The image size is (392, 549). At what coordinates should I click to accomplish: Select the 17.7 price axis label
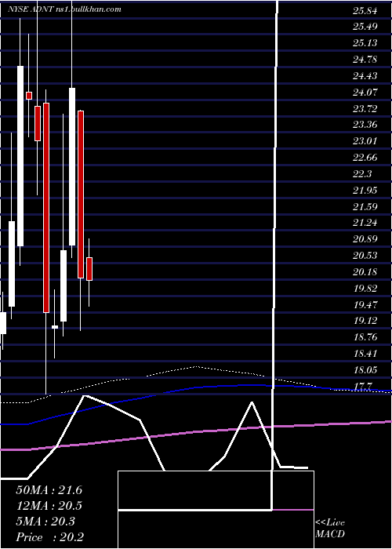(x=362, y=387)
